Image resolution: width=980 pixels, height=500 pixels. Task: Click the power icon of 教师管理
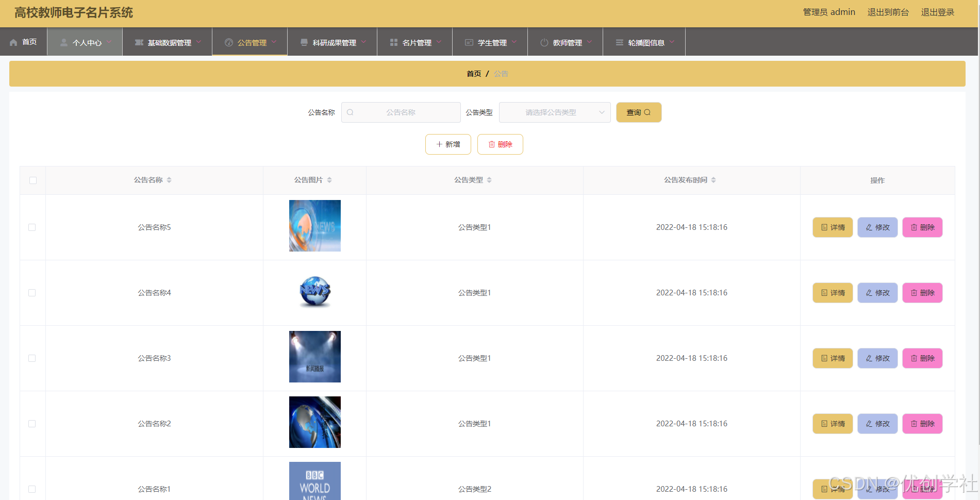pos(544,42)
